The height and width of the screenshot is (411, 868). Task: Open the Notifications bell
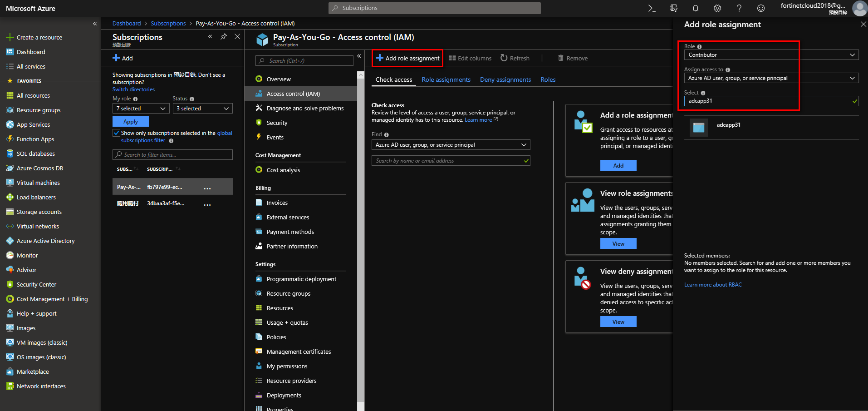(x=695, y=8)
